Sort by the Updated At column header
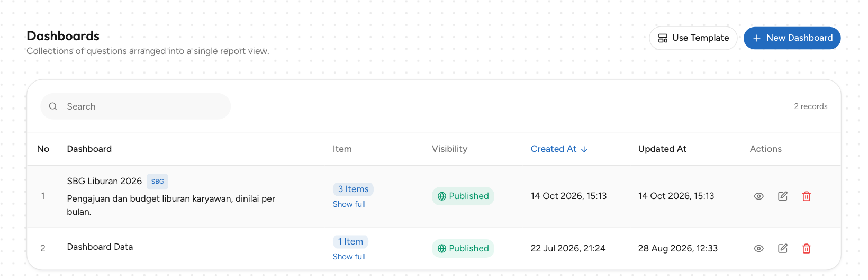Viewport: 868px width, 280px height. click(662, 149)
